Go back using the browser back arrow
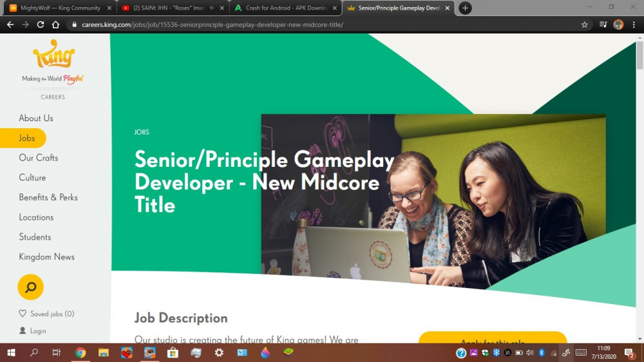Image resolution: width=644 pixels, height=362 pixels. [10, 24]
